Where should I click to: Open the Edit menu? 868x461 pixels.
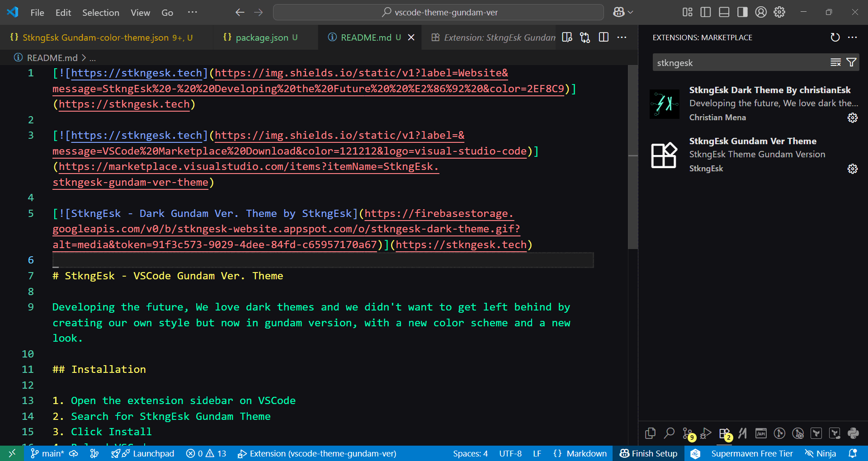(63, 13)
